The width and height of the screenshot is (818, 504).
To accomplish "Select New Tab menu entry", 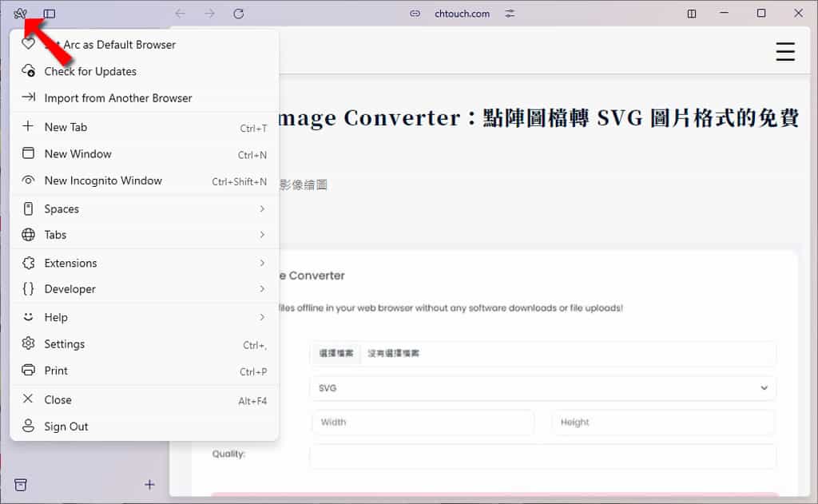I will tap(145, 127).
